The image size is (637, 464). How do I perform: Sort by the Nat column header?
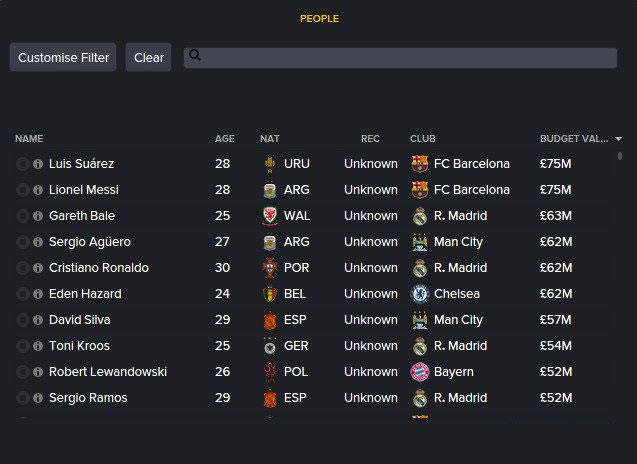(x=270, y=139)
